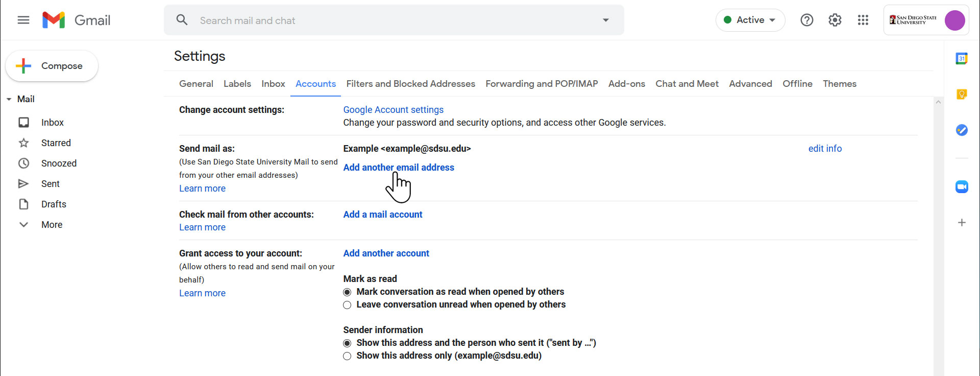Collapse the Mail section

pyautogui.click(x=9, y=99)
